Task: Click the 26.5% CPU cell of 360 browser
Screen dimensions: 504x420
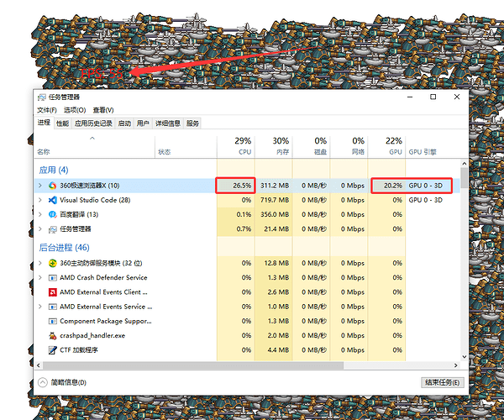Action: tap(235, 186)
